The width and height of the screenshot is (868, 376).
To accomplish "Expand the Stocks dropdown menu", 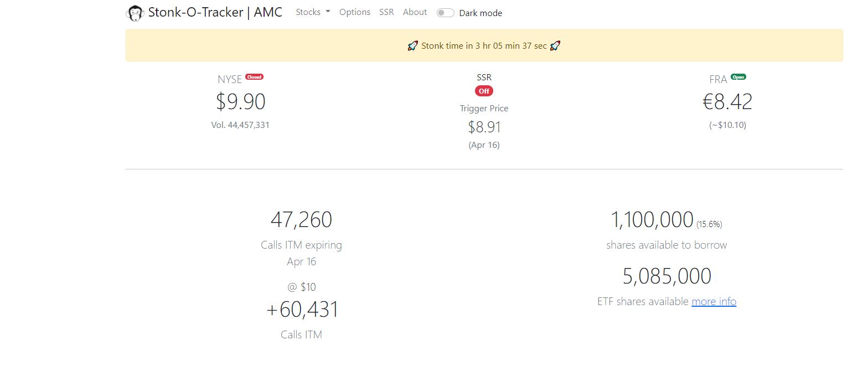I will (x=313, y=12).
